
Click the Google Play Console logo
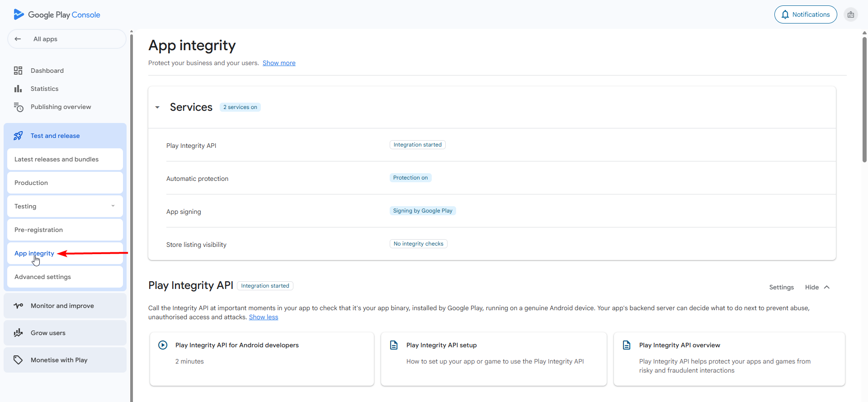[x=57, y=14]
